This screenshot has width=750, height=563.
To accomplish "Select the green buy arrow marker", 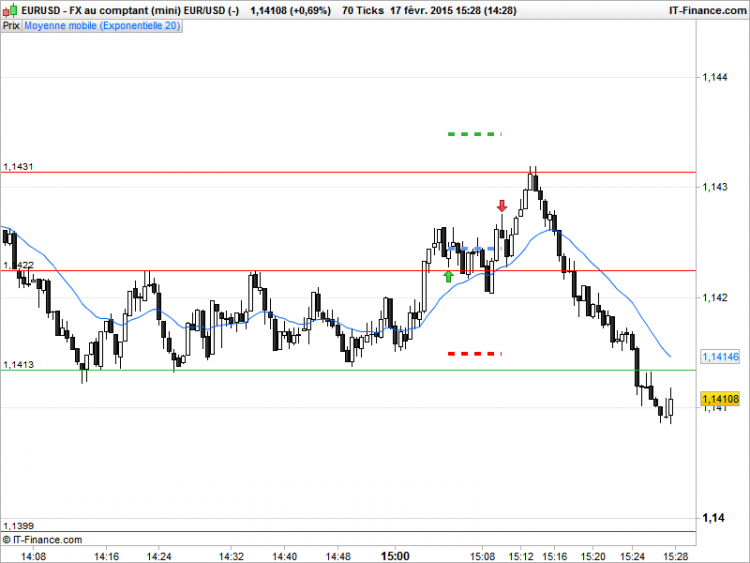I will pos(448,276).
